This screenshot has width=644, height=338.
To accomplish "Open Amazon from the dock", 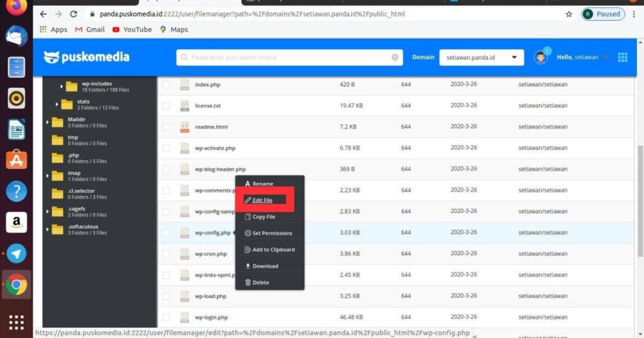I will (16, 222).
